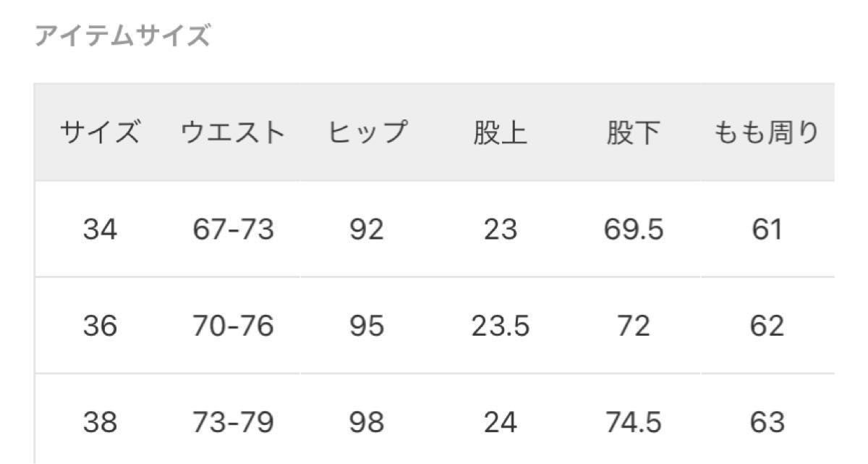
Task: Select the サイズ column header
Action: pyautogui.click(x=99, y=134)
